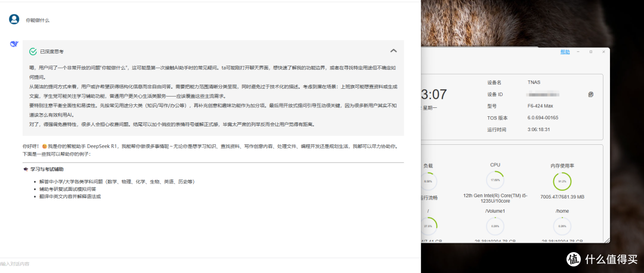Click the 12th Gen Intel Core processor text
Image resolution: width=644 pixels, height=273 pixels.
(x=495, y=198)
